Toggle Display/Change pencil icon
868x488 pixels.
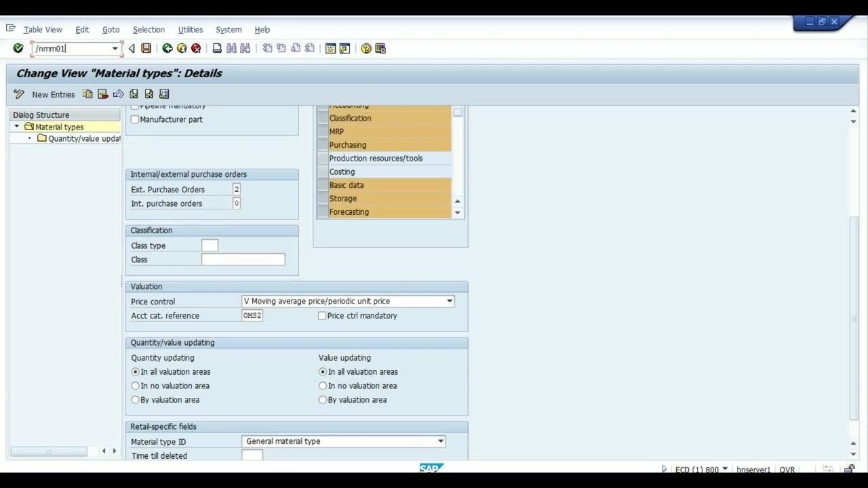tap(19, 94)
